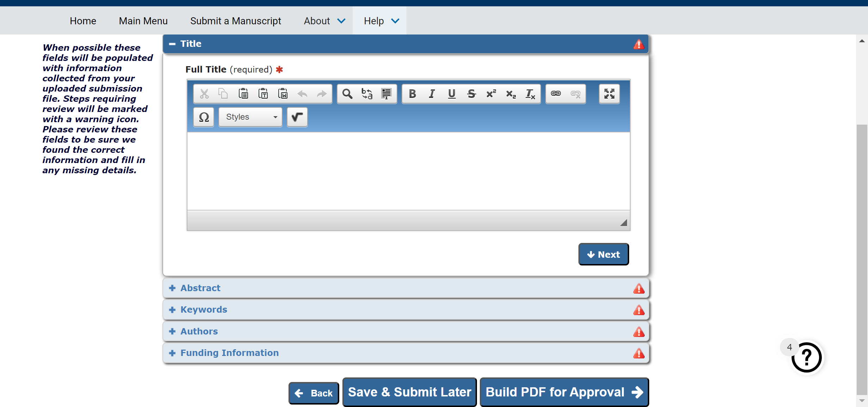This screenshot has width=868, height=407.
Task: Click the Paste from Word icon
Action: [x=283, y=94]
